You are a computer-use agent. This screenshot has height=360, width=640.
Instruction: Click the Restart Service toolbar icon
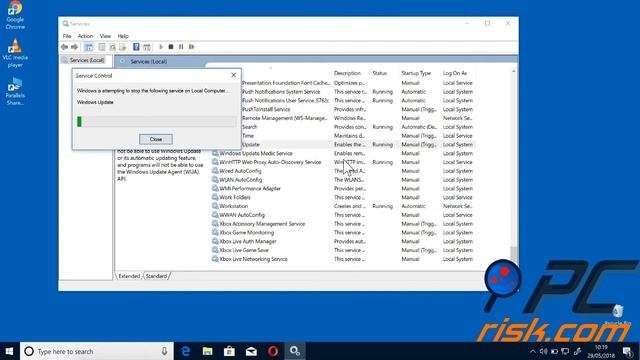(x=191, y=47)
